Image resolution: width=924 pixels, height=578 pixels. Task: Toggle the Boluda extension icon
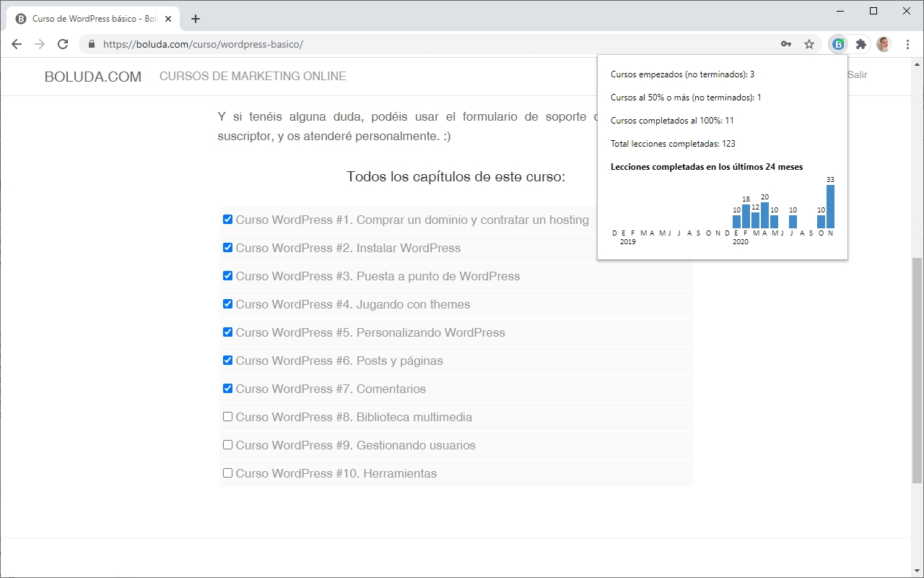(838, 44)
